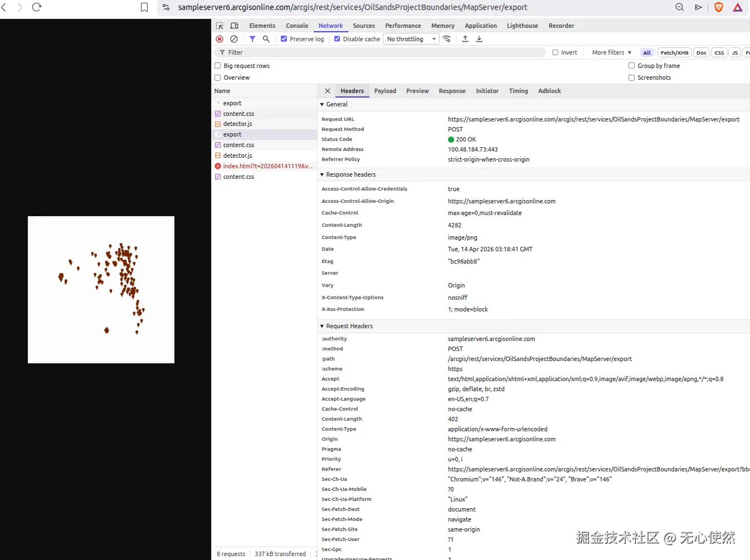
Task: Click the browser back arrow
Action: [x=4, y=7]
